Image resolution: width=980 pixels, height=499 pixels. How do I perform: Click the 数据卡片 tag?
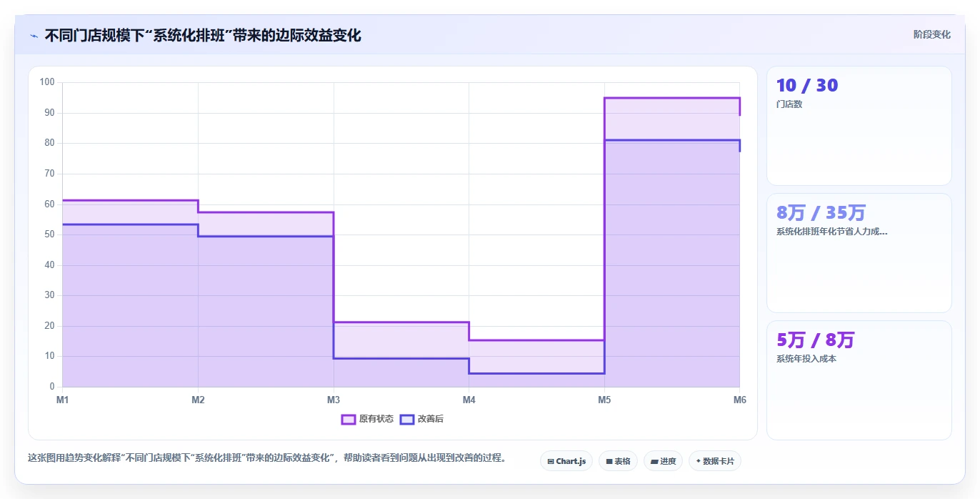[714, 461]
